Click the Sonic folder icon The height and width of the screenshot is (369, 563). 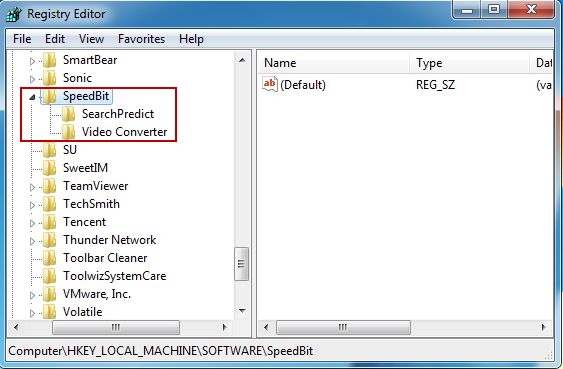click(49, 78)
